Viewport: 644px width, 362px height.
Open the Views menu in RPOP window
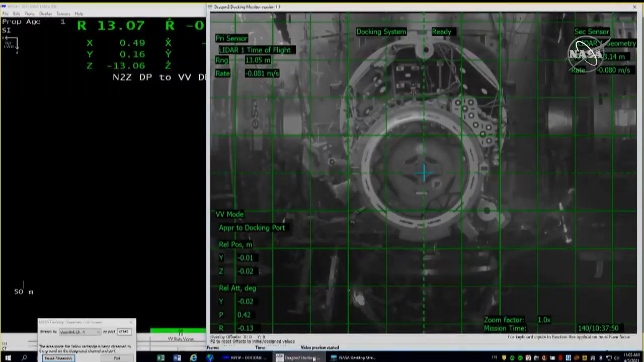click(x=30, y=14)
